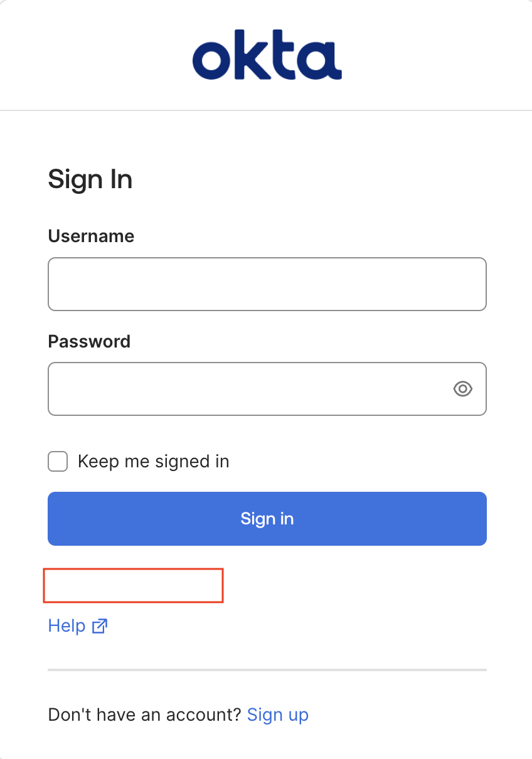Check the box next to Keep me signed in
The image size is (532, 759).
point(57,461)
